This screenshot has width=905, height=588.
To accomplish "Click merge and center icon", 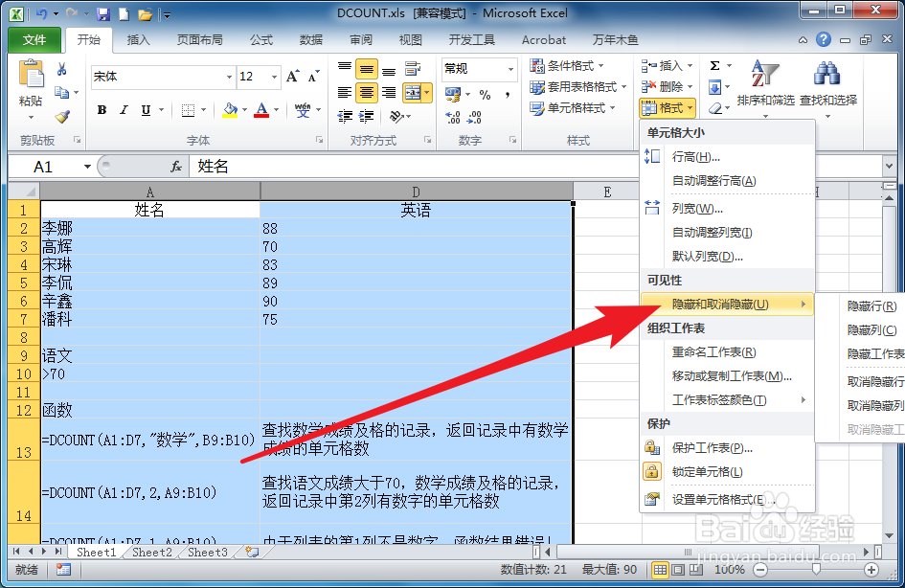I will click(413, 92).
